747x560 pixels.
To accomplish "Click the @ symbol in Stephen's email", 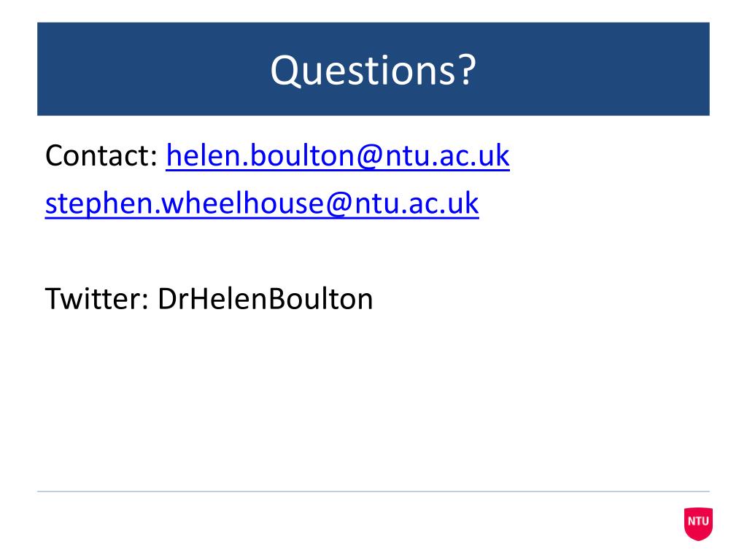I will coord(338,204).
